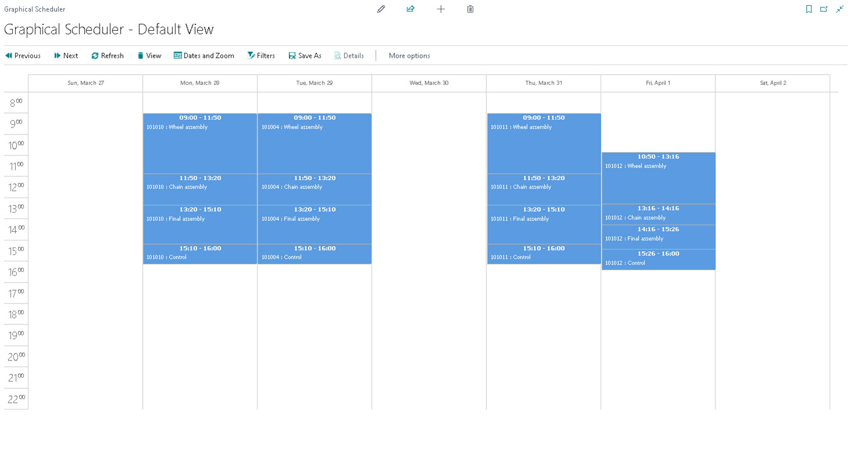
Task: Click Save As in the toolbar
Action: click(x=305, y=55)
